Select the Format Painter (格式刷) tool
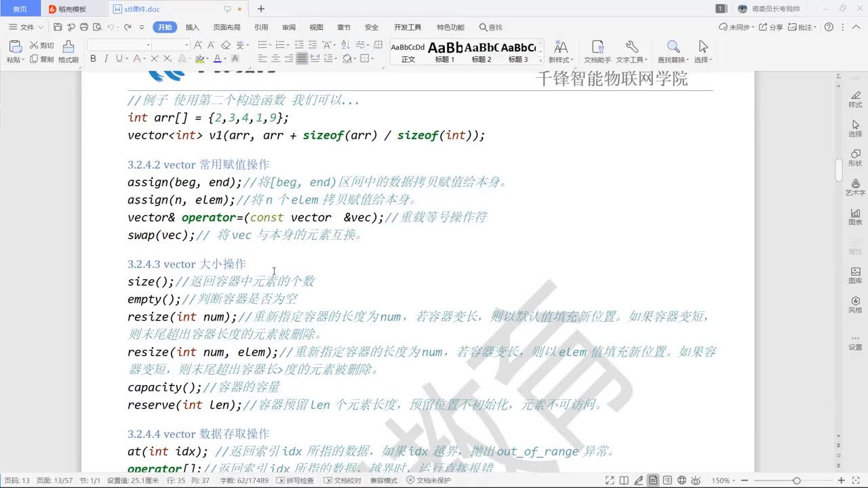The image size is (868, 488). point(68,52)
